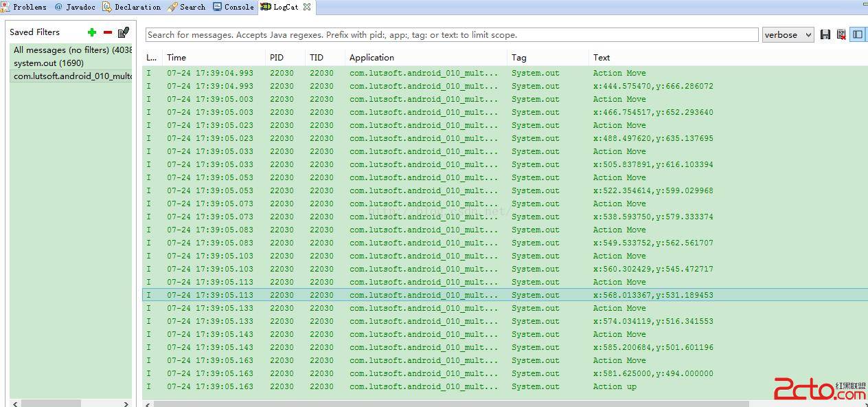
Task: Click the Saved Filters panel title
Action: [34, 32]
